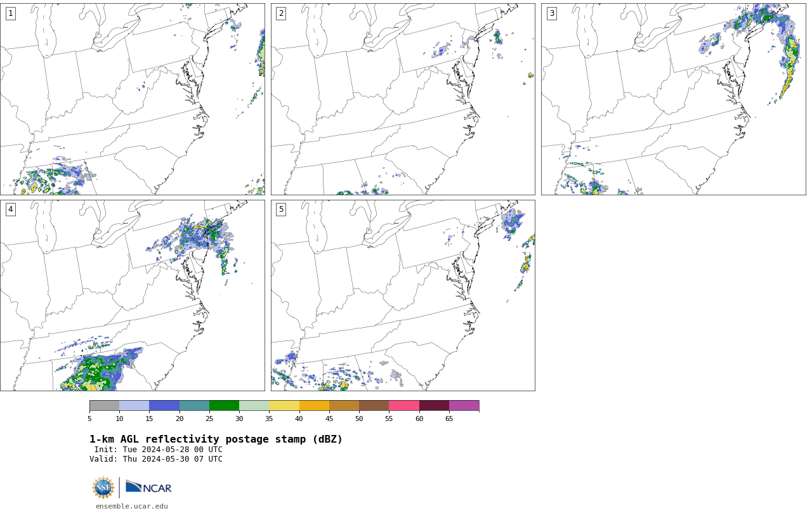Open ensemble member 4 postage stamp map
Viewport: 812px width, 513px height.
click(x=133, y=295)
